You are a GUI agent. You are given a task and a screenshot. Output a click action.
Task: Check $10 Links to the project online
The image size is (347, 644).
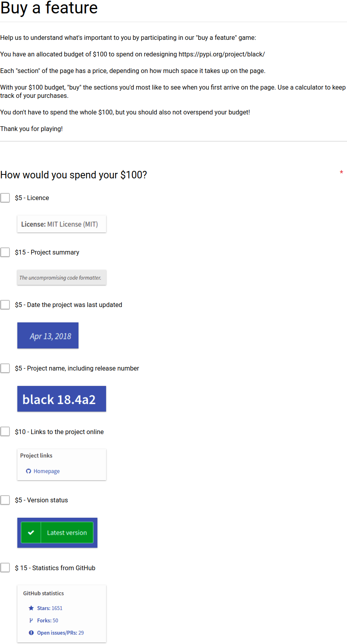(x=5, y=432)
